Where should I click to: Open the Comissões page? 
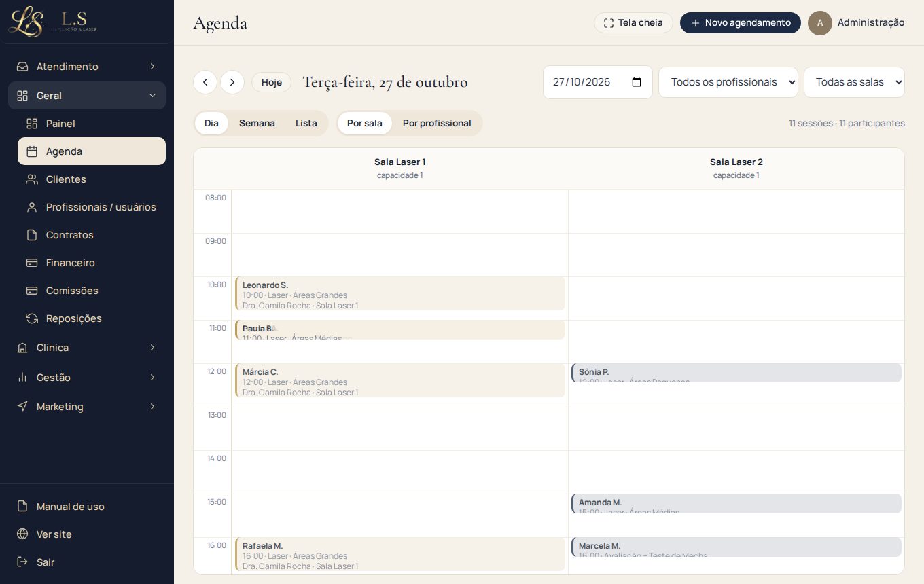point(92,291)
